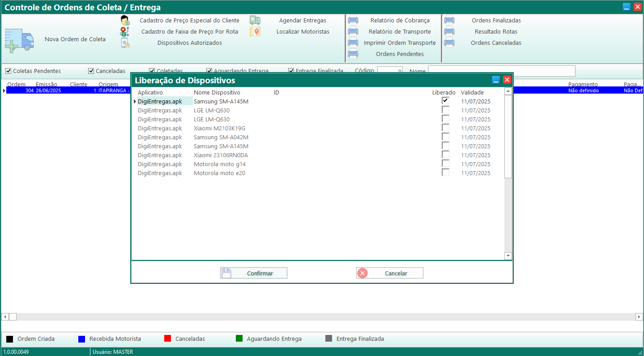Toggle the Coletas Pendentes filter checkbox
Image resolution: width=644 pixels, height=356 pixels.
pos(8,71)
